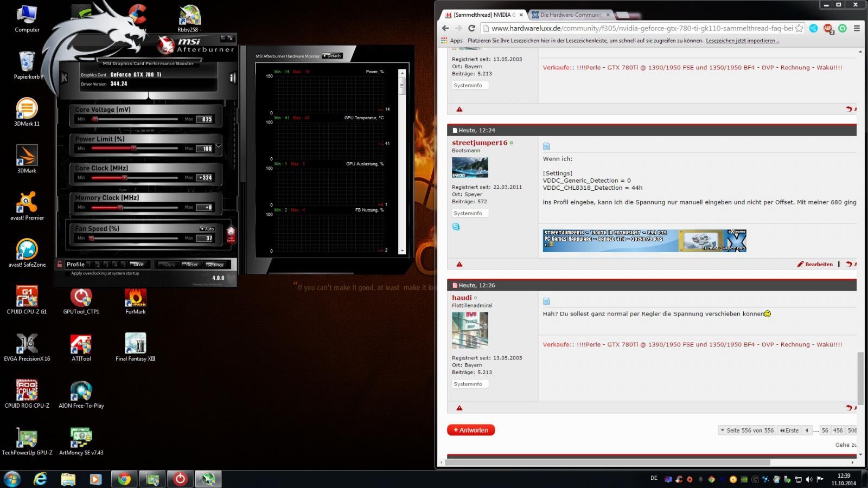Open the Papierkorb recycle bin icon
The height and width of the screenshot is (488, 868).
[x=27, y=65]
